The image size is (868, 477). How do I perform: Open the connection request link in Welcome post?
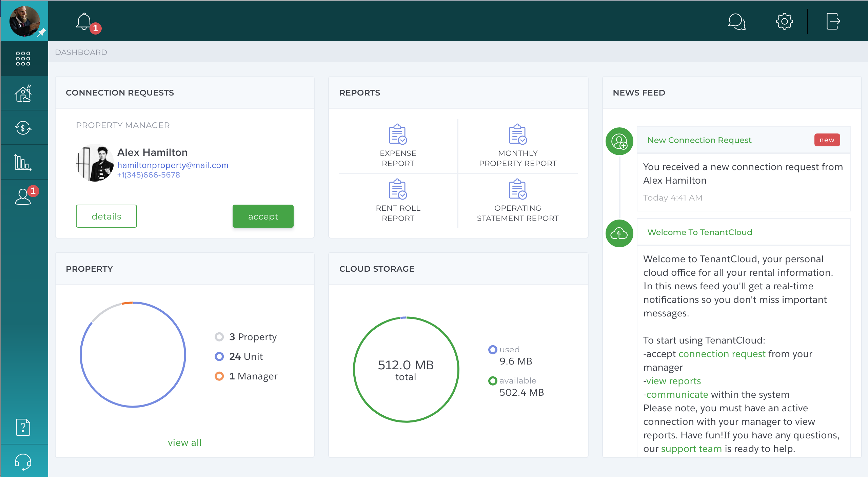(x=722, y=354)
